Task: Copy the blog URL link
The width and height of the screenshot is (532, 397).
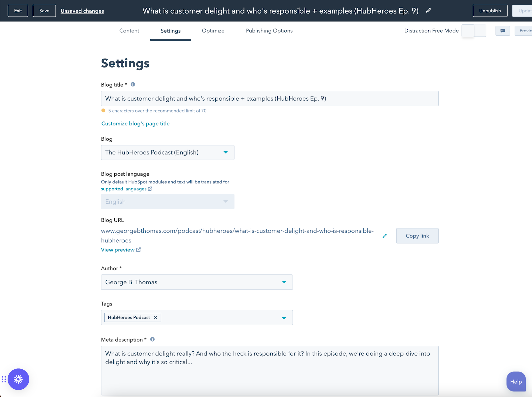Action: click(417, 236)
